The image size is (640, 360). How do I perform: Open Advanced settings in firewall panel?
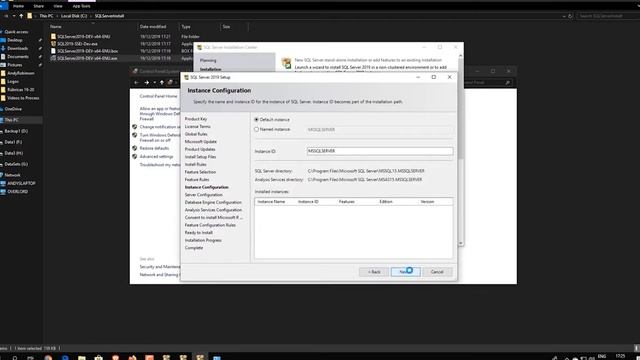tap(156, 157)
